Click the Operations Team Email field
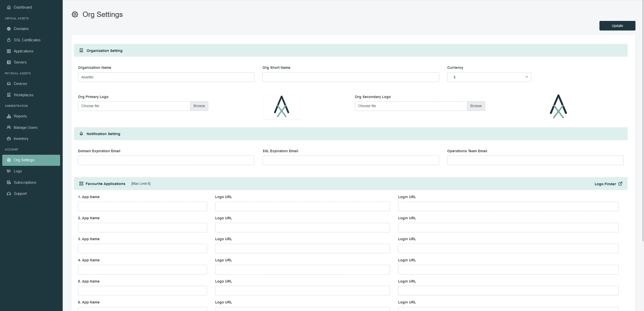The width and height of the screenshot is (644, 311). tap(535, 160)
